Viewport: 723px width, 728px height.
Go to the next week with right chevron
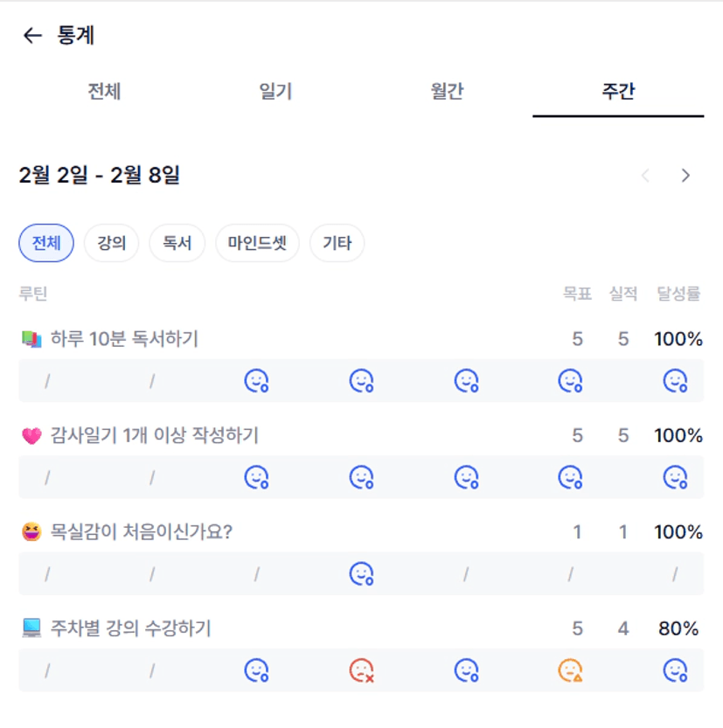tap(685, 176)
